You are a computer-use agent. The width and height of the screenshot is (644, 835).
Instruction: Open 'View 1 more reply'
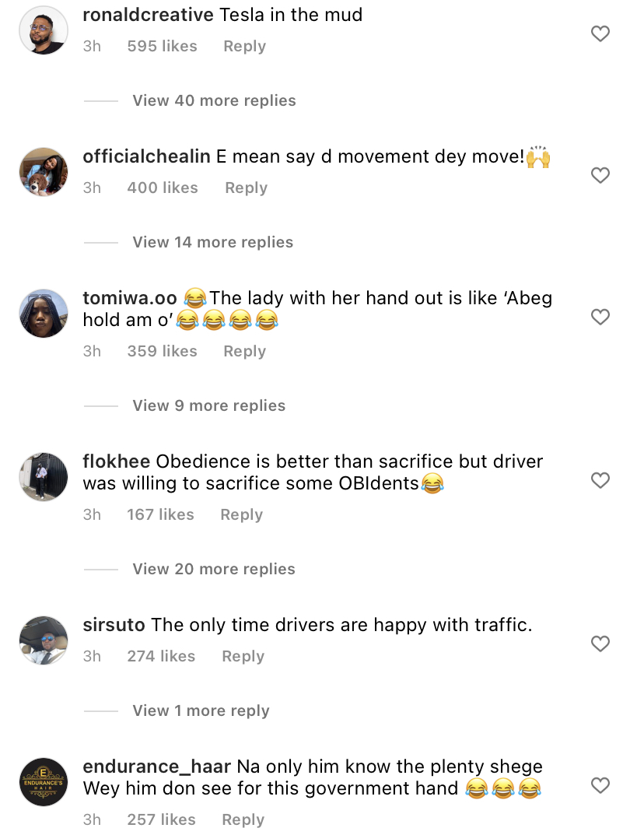point(201,710)
